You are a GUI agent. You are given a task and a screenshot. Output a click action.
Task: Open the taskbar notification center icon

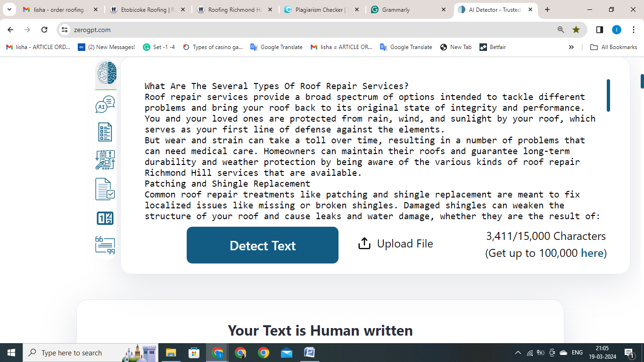coord(628,353)
